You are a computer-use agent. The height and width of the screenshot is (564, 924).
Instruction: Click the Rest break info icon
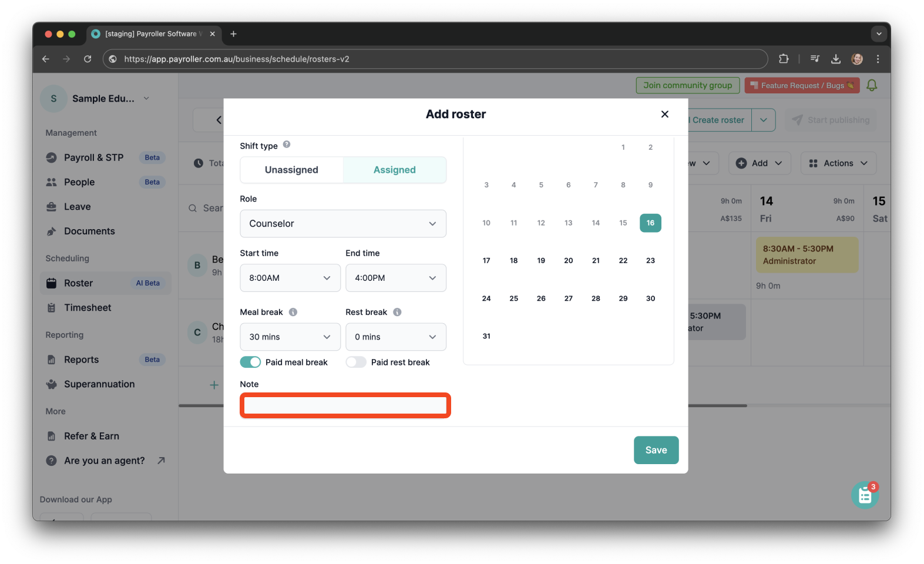click(x=397, y=312)
